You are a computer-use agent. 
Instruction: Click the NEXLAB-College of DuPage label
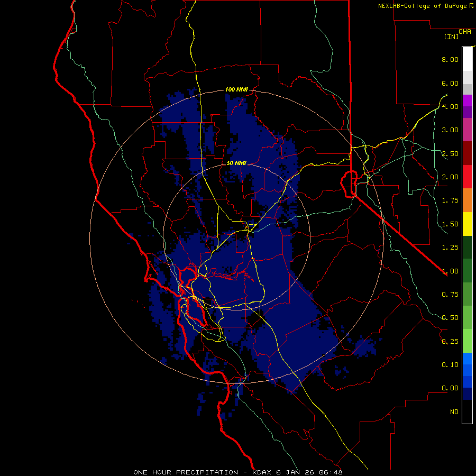[x=423, y=6]
